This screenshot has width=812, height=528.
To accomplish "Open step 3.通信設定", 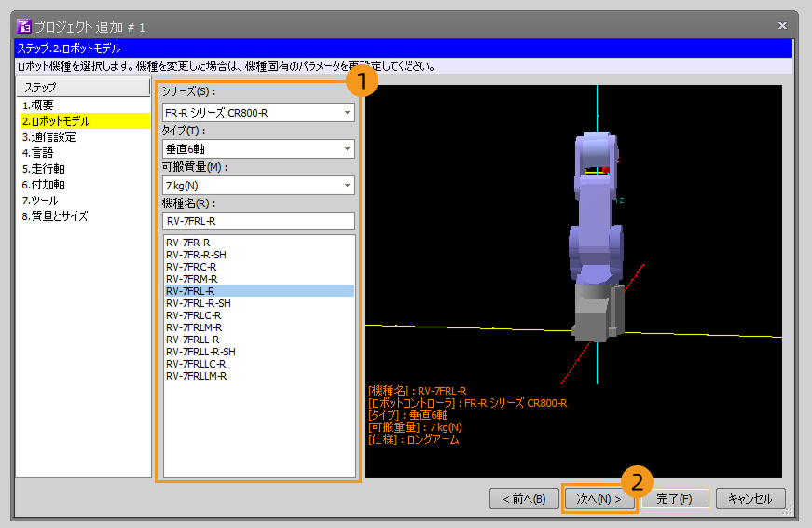I will click(x=49, y=136).
